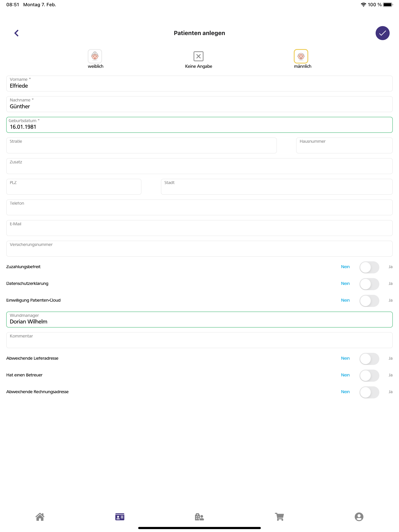399x532 pixels.
Task: Go back with the left chevron icon
Action: (x=16, y=33)
